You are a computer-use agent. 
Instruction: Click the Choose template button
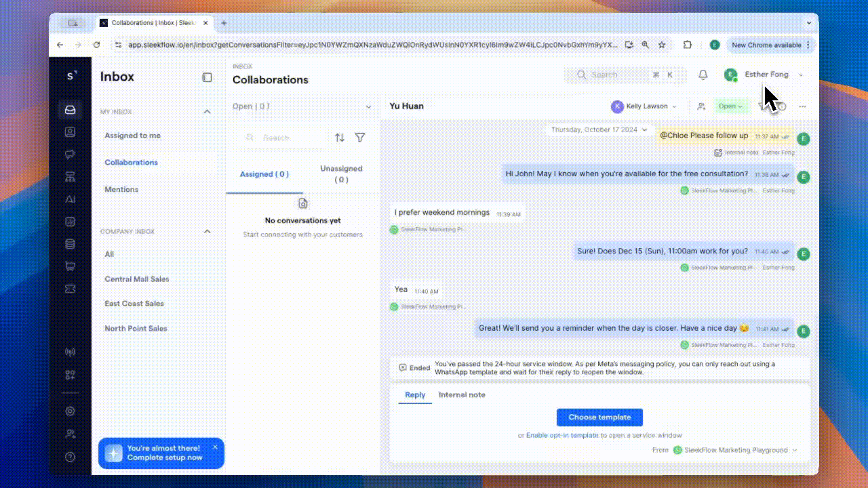(x=599, y=418)
